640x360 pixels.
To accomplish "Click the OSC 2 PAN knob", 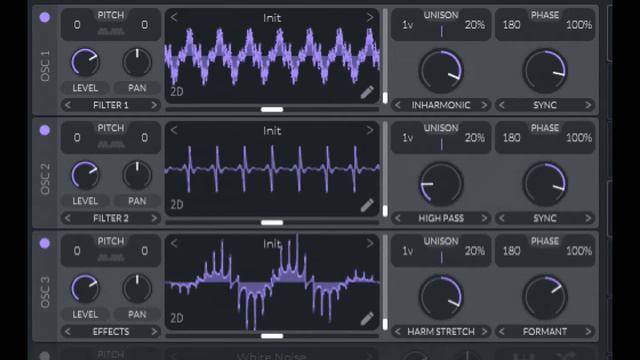I will pos(137,175).
